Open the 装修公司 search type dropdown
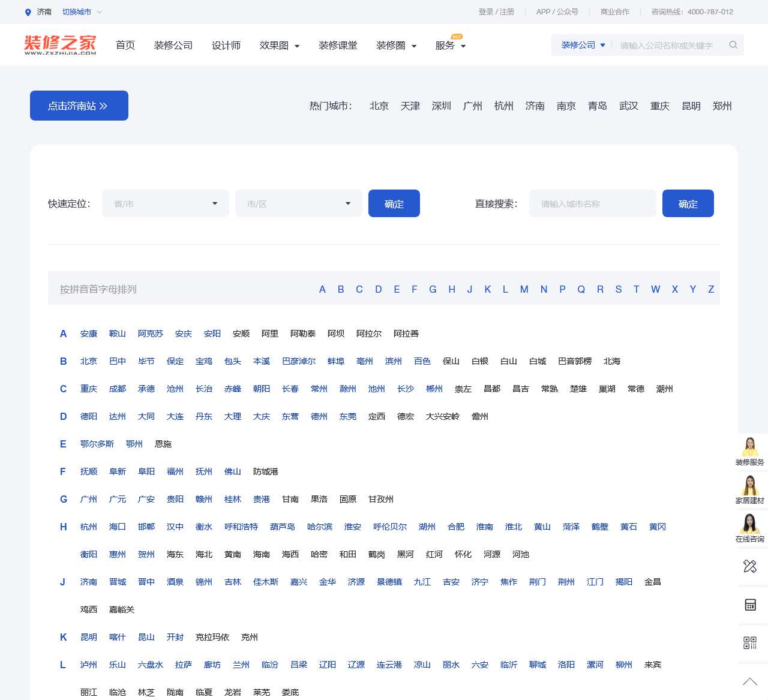 pos(583,45)
